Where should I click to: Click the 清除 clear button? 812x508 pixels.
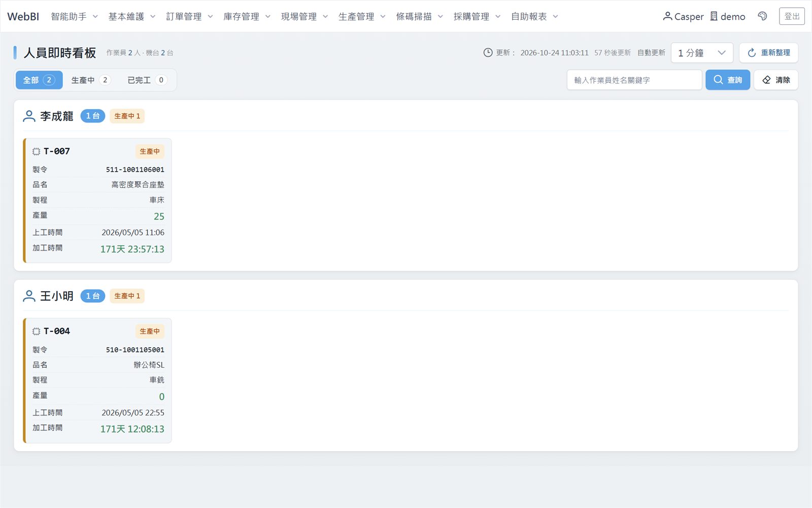776,80
